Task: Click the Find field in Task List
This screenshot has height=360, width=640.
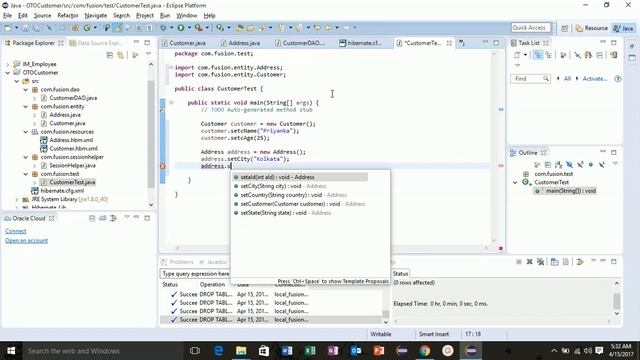Action: click(530, 78)
